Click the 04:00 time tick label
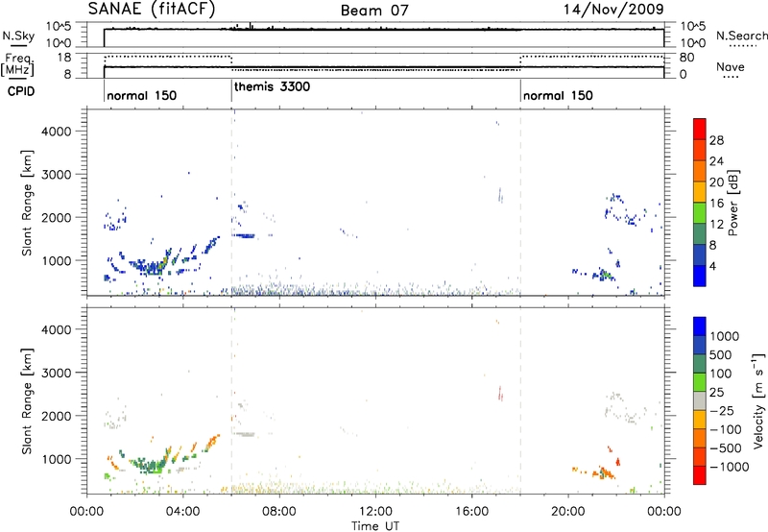768x532 pixels. pyautogui.click(x=182, y=512)
